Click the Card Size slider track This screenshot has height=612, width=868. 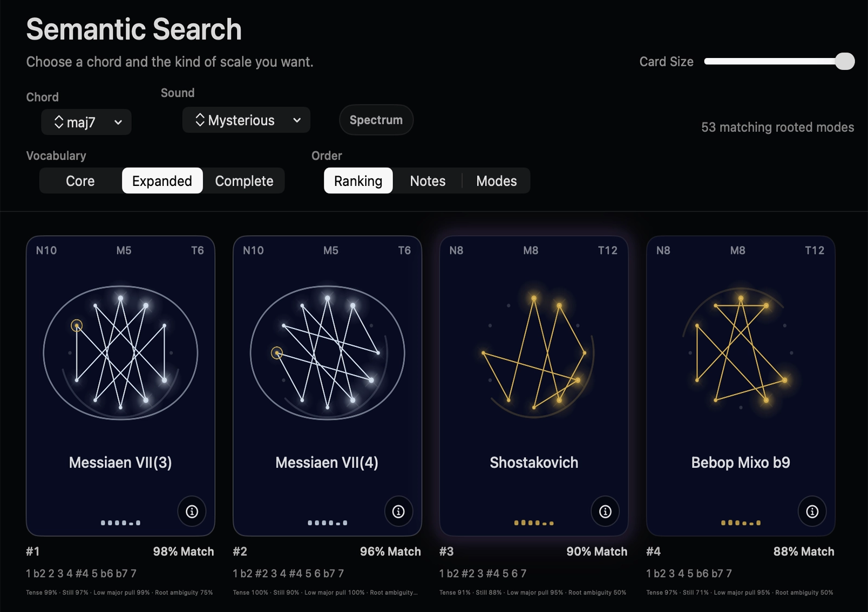779,61
